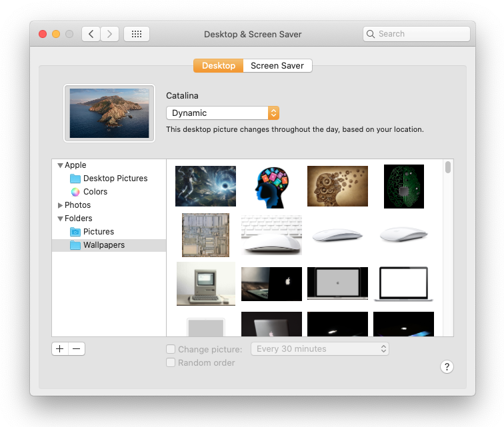Enable the Change picture checkbox
The width and height of the screenshot is (504, 427).
point(171,349)
